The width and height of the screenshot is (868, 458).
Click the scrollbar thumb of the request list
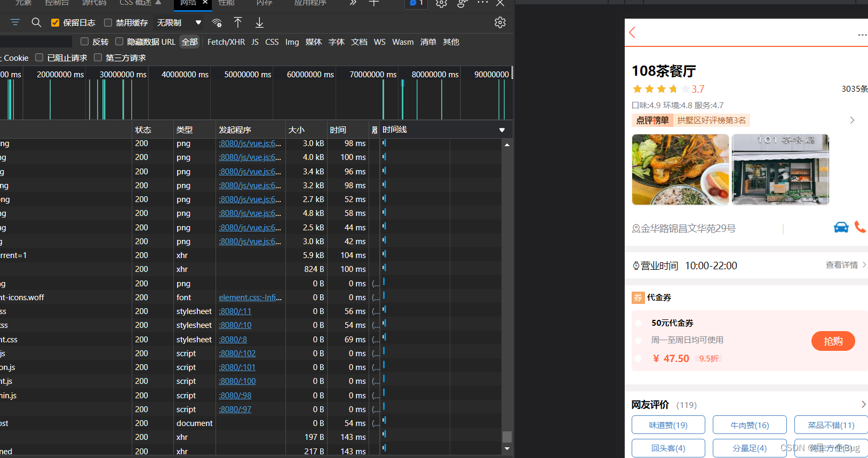click(x=507, y=437)
